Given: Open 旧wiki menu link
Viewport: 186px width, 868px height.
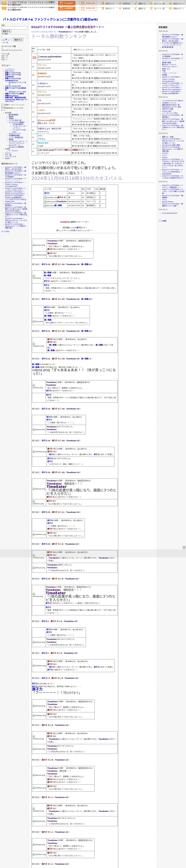Looking at the screenshot, I should [7, 158].
